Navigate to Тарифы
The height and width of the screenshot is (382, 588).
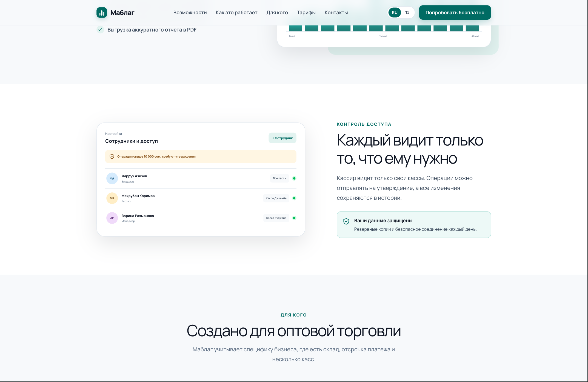306,13
